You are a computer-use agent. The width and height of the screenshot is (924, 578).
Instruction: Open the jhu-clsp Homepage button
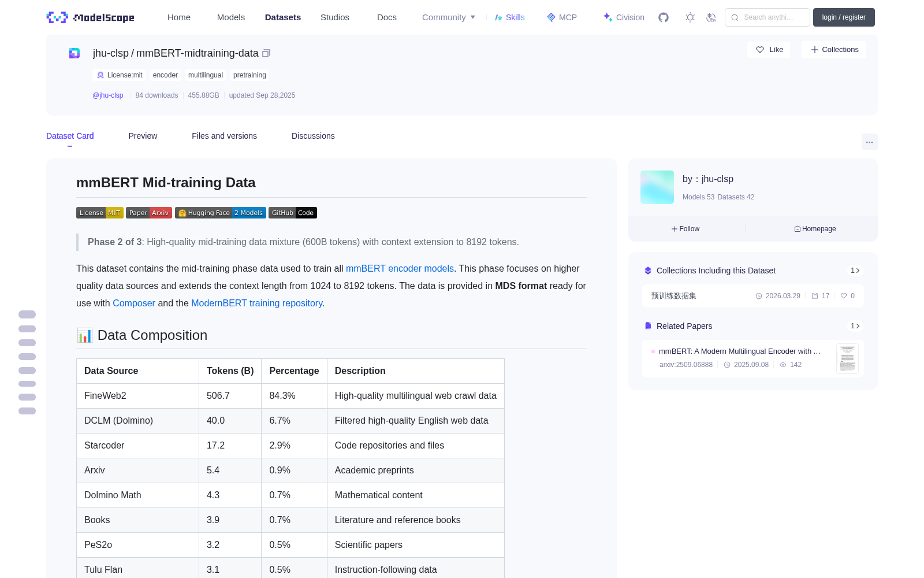[815, 229]
